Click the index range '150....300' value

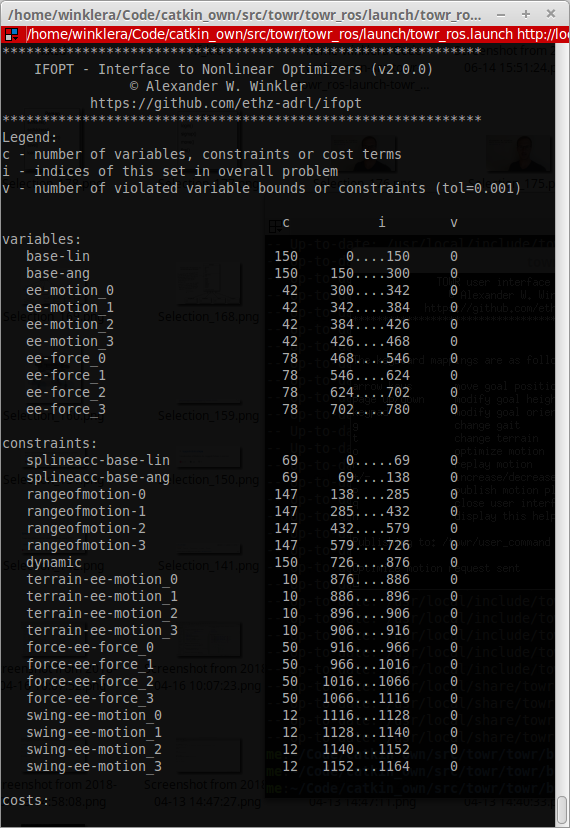[370, 273]
